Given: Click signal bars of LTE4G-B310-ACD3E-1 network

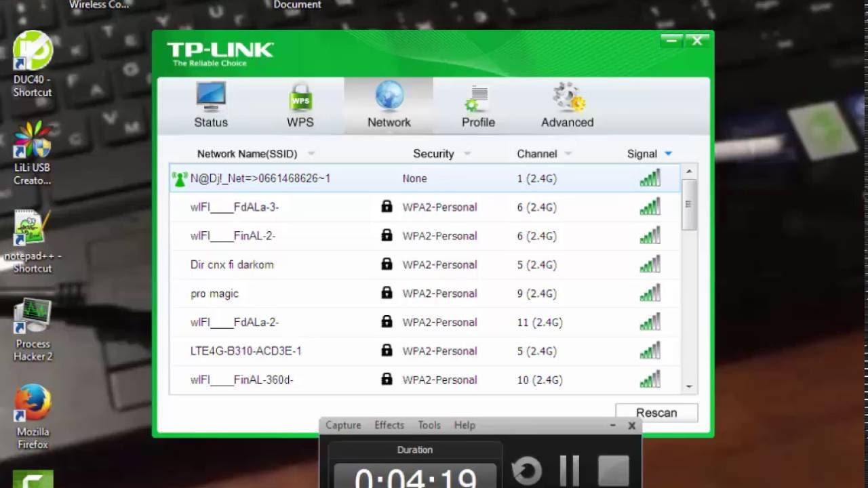Looking at the screenshot, I should [650, 350].
